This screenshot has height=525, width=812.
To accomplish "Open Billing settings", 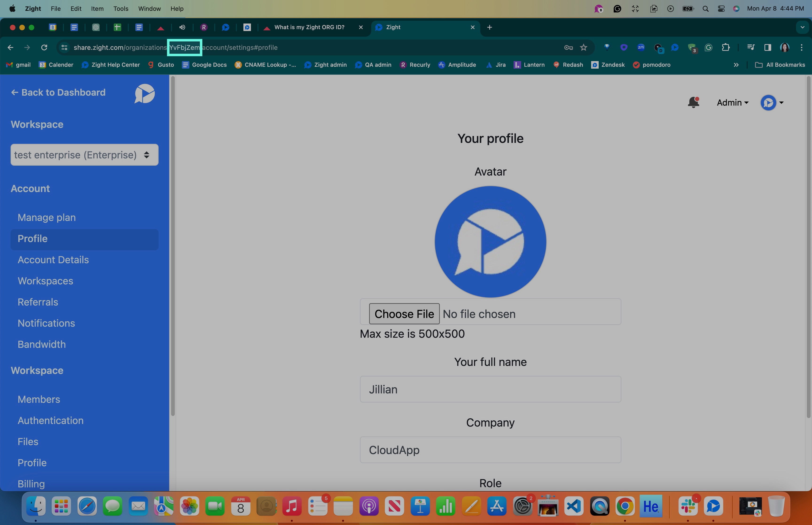I will click(x=31, y=484).
